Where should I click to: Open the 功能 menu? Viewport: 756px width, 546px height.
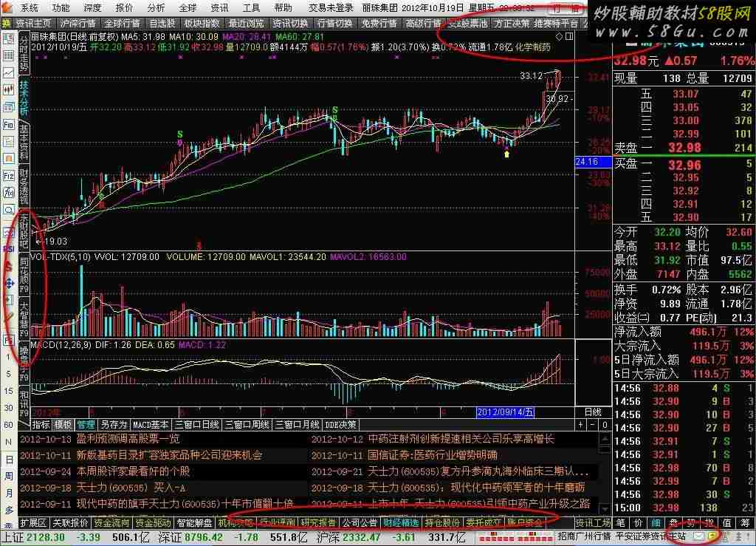point(61,7)
